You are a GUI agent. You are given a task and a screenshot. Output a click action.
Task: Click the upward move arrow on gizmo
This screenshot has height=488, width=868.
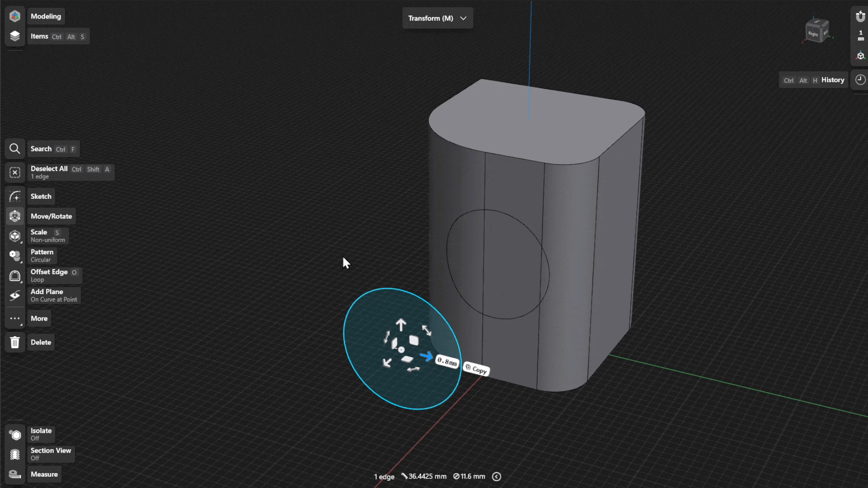(401, 325)
